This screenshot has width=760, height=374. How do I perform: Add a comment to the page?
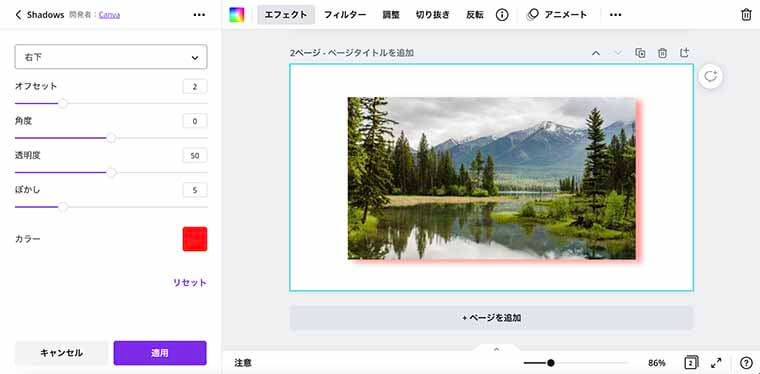click(x=711, y=77)
